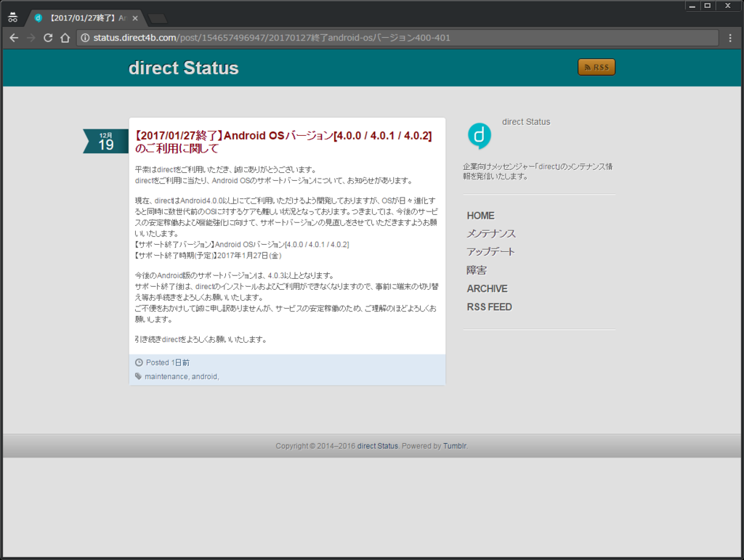Click the サポート終了時期(予定) 2017年1月27日 line
This screenshot has width=744, height=560.
209,256
